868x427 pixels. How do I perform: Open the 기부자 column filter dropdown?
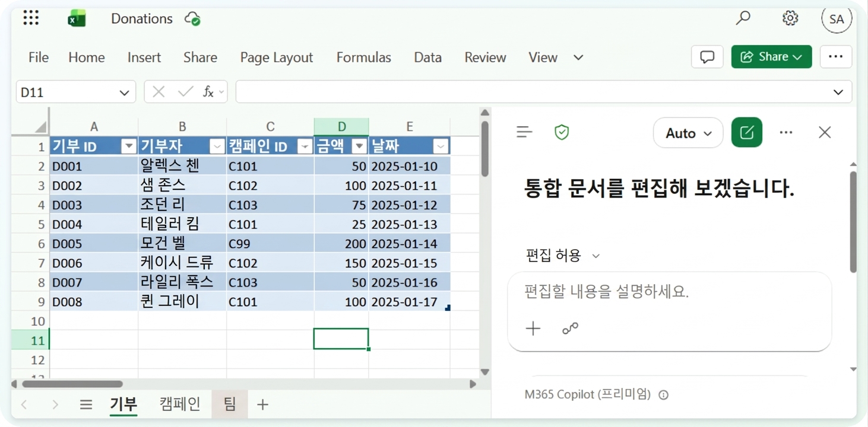tap(217, 146)
